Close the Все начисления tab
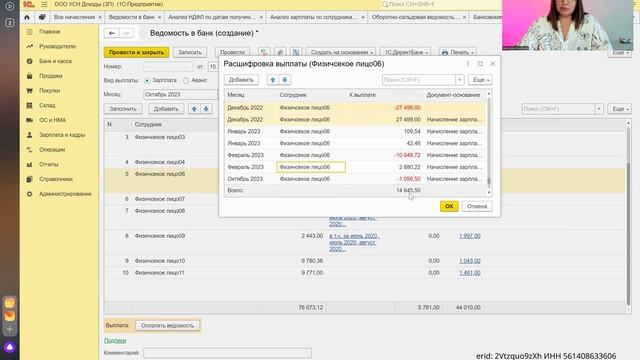 (x=100, y=17)
